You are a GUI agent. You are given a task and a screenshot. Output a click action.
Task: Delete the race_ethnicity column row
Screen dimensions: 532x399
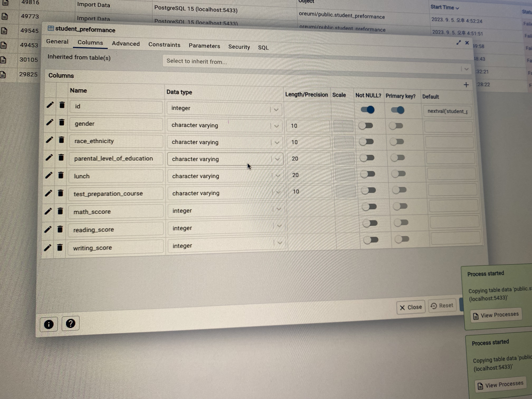(62, 139)
